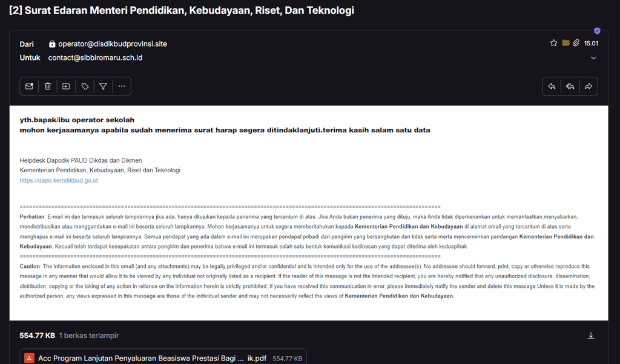Download all attachments using the download icon
Viewport: 620px width, 364px height.
coord(591,336)
